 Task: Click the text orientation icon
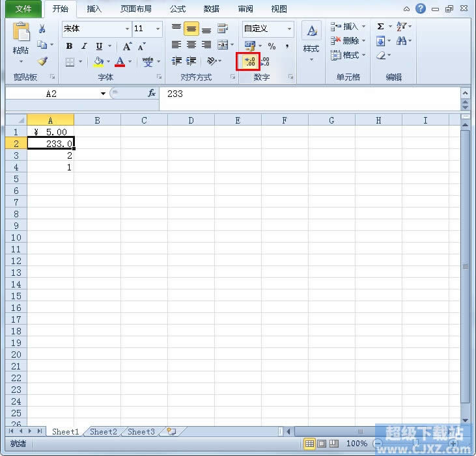click(211, 61)
